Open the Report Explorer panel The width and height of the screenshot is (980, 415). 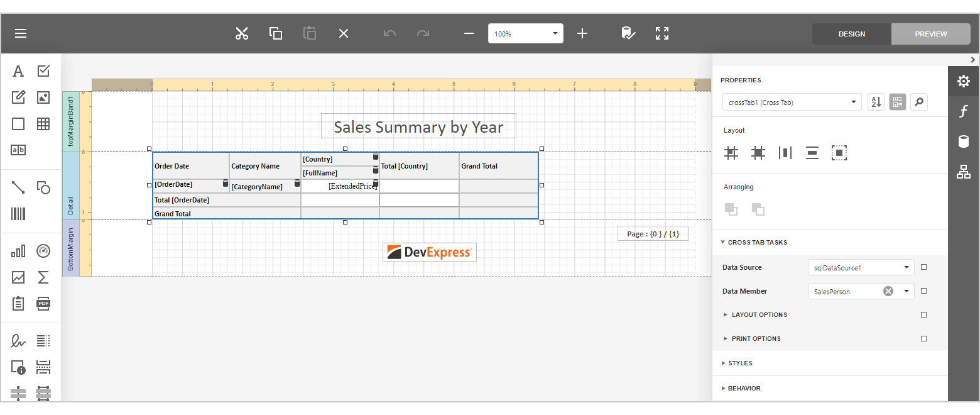[963, 171]
